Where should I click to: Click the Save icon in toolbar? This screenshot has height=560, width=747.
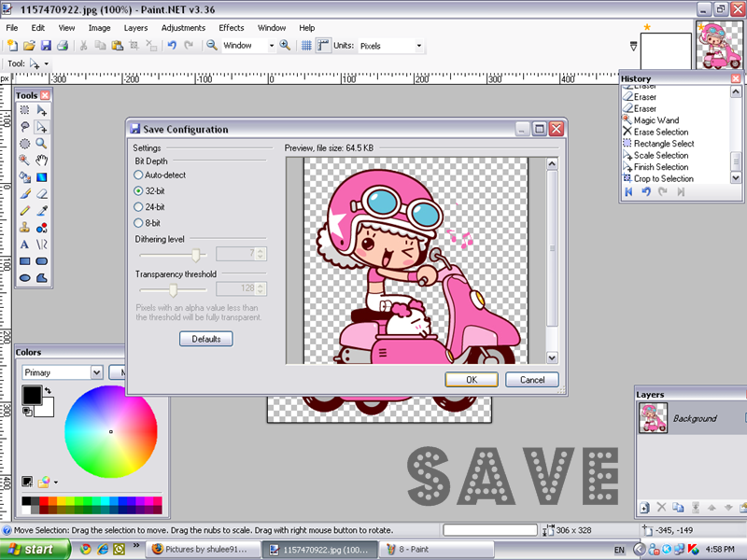pyautogui.click(x=46, y=45)
